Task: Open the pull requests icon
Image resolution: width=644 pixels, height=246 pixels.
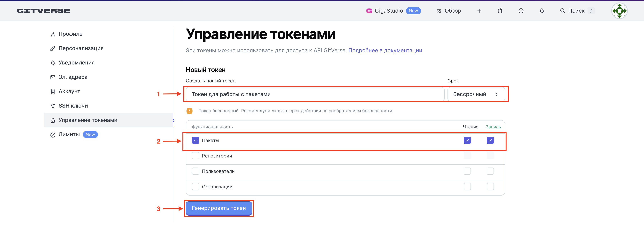Action: tap(500, 11)
